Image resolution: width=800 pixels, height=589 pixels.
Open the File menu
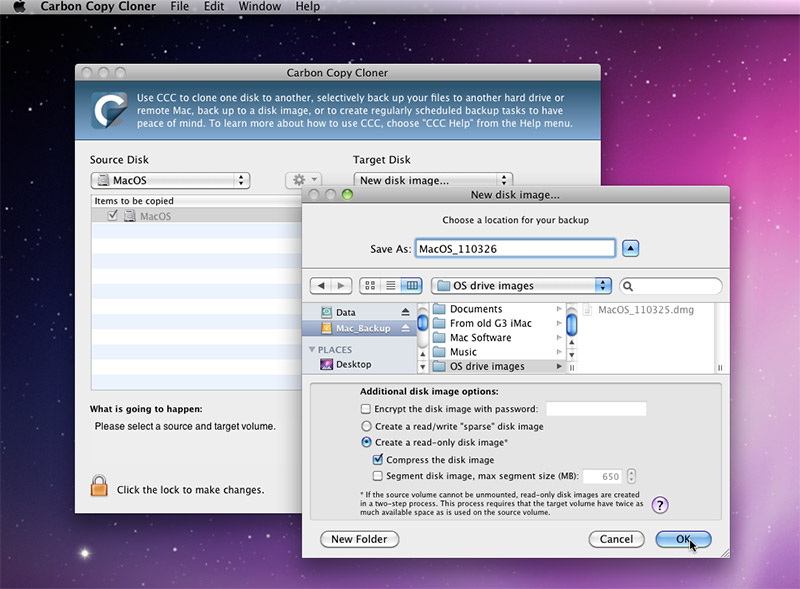point(180,7)
